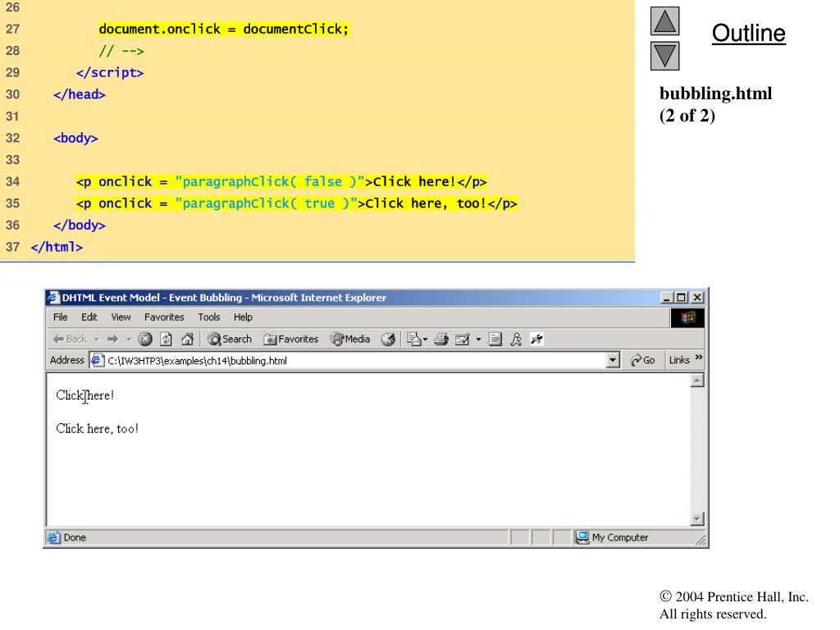Click the 'Click here!' paragraph
Screen dimensions: 840x630
[x=84, y=395]
